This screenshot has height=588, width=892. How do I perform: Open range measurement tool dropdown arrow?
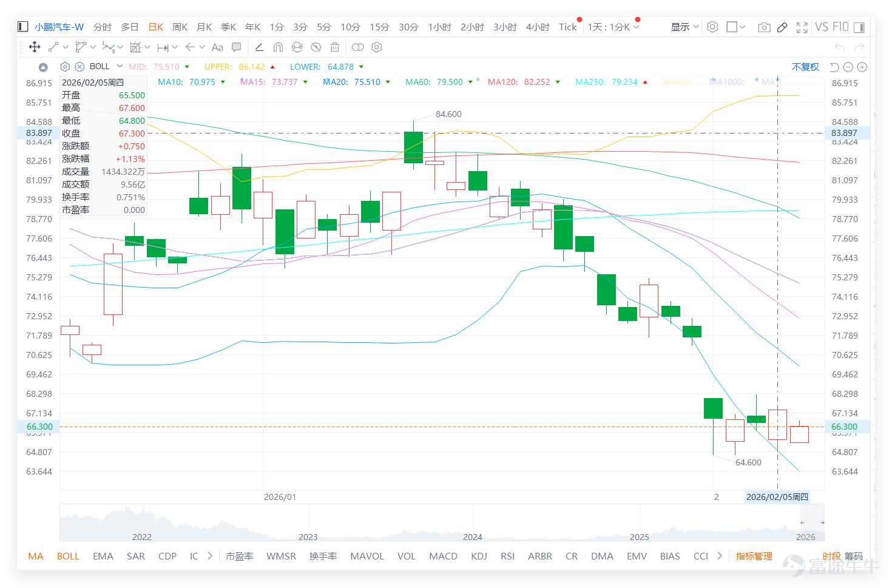(x=175, y=47)
